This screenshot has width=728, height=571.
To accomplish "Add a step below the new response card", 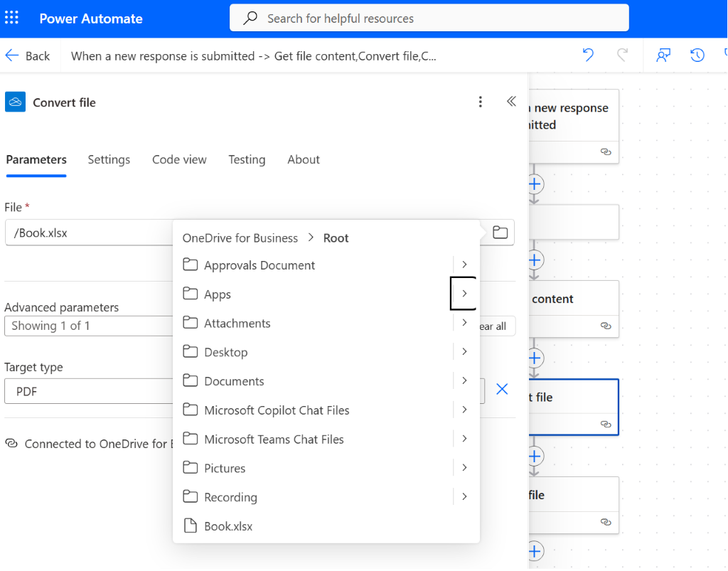I will 535,184.
